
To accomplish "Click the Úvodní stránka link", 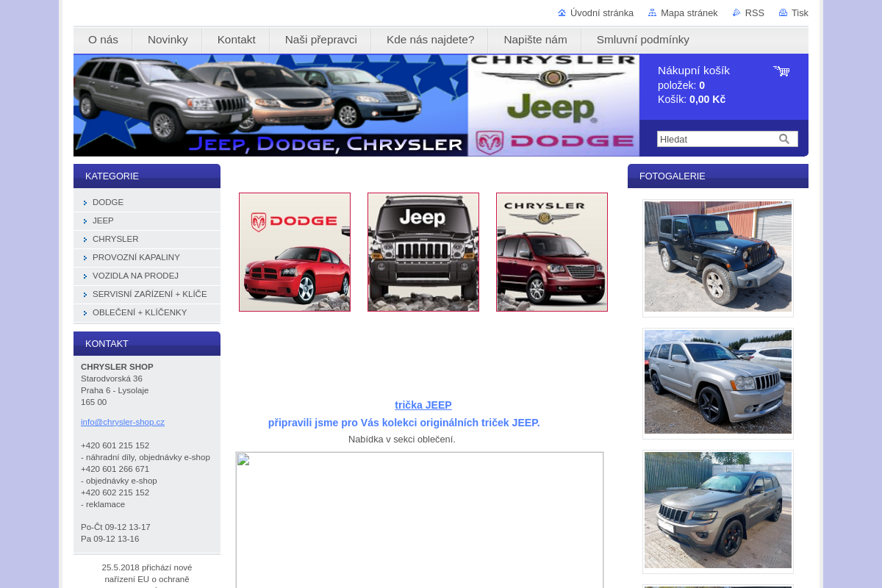I will coord(602,13).
